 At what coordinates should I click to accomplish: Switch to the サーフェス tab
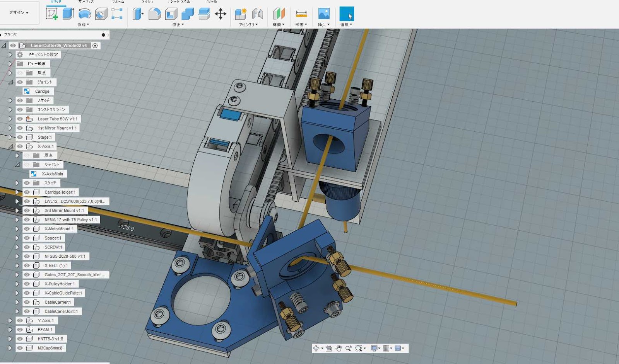tap(86, 2)
